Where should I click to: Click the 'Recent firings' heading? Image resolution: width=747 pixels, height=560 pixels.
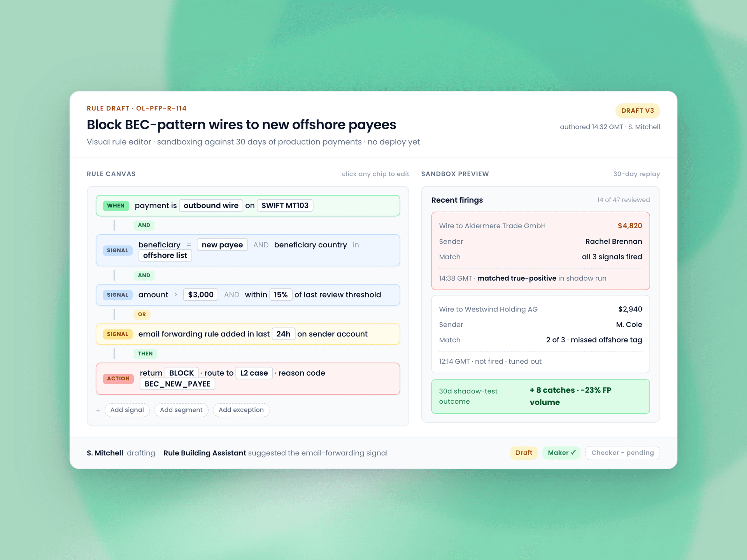click(x=457, y=200)
